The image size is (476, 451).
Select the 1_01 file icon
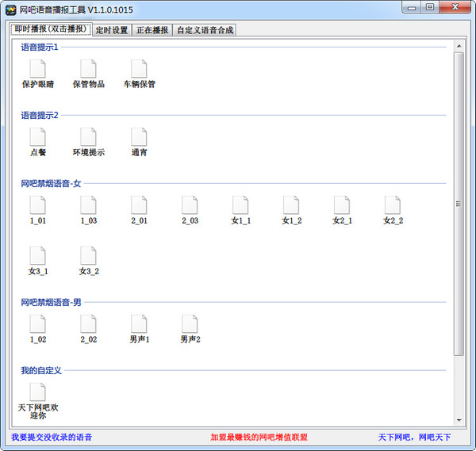[x=37, y=205]
